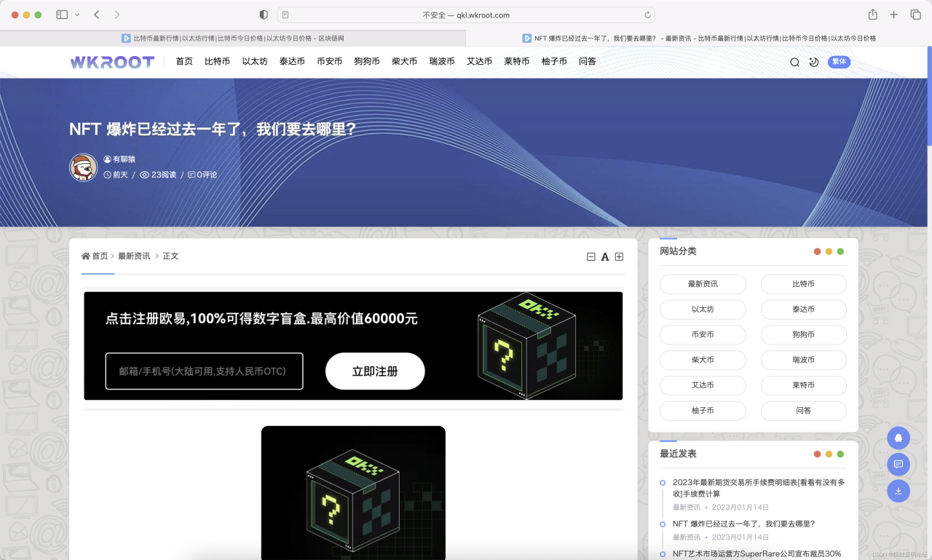Click the floating download icon
Image resolution: width=932 pixels, height=560 pixels.
[899, 491]
